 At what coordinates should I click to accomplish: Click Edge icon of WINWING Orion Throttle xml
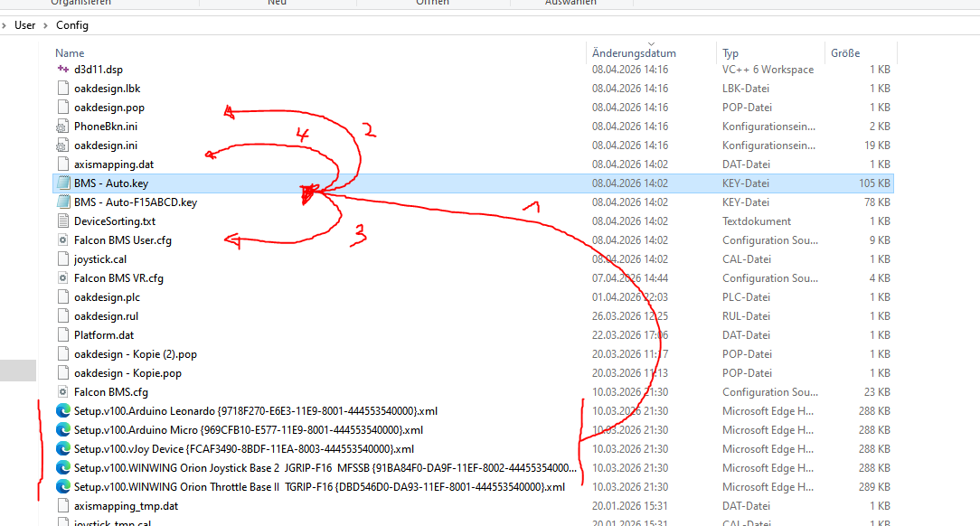coord(62,486)
